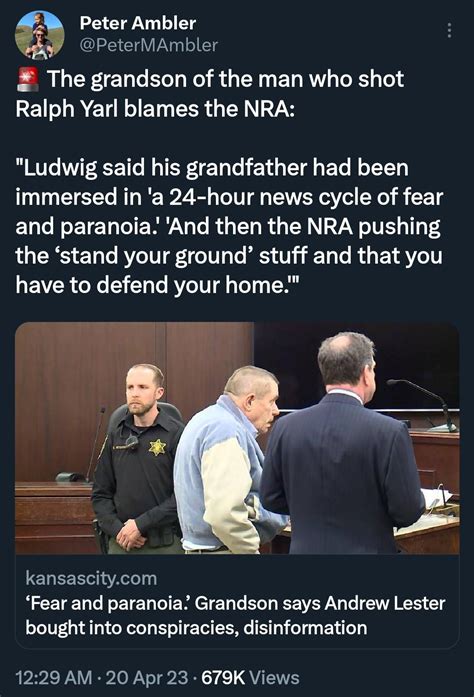Open the three-dot more options menu

click(449, 30)
